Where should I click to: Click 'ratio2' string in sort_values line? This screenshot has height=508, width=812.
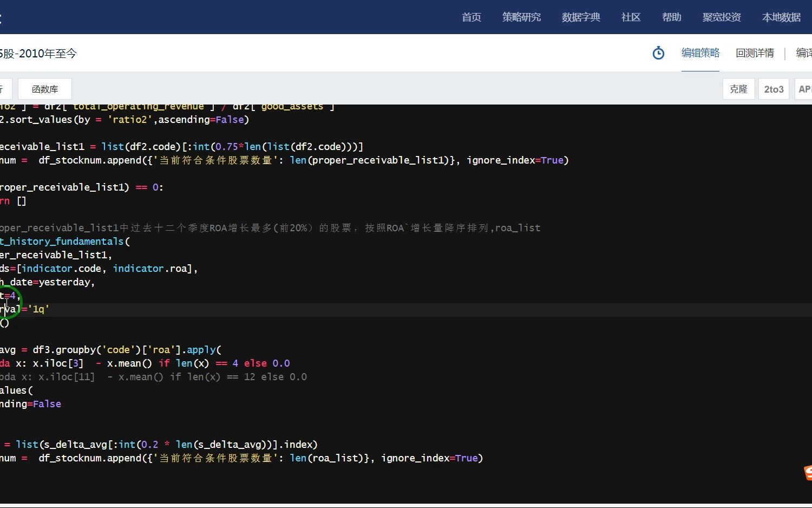[x=130, y=120]
